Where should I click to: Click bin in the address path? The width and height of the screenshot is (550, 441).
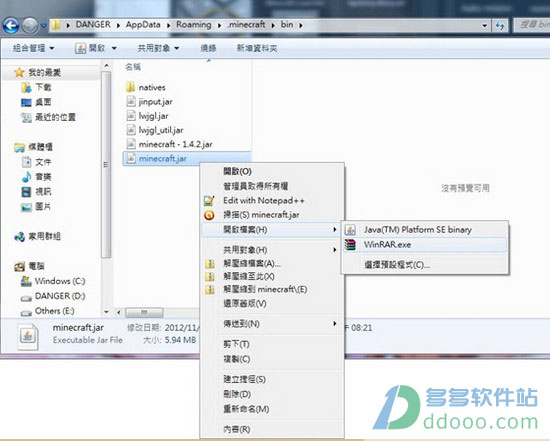pos(287,25)
